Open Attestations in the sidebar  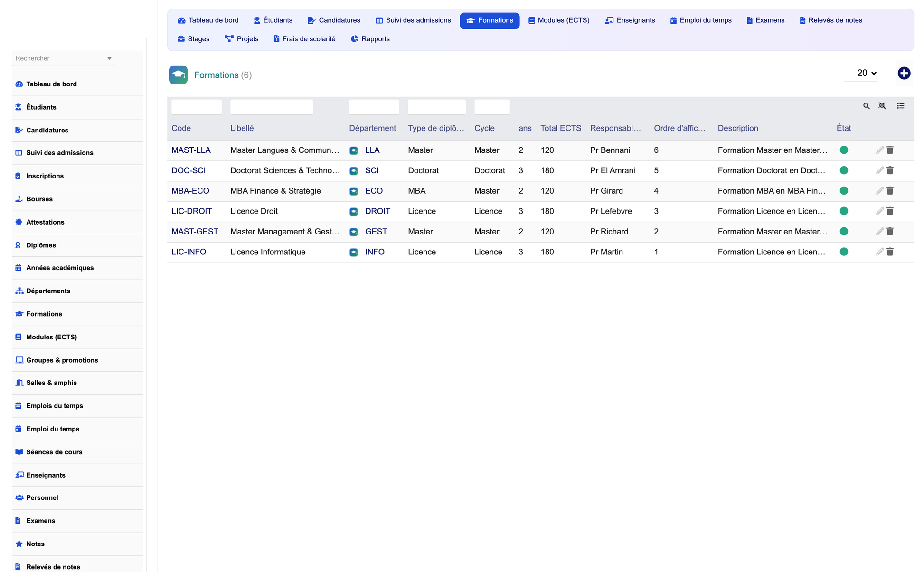tap(77, 222)
